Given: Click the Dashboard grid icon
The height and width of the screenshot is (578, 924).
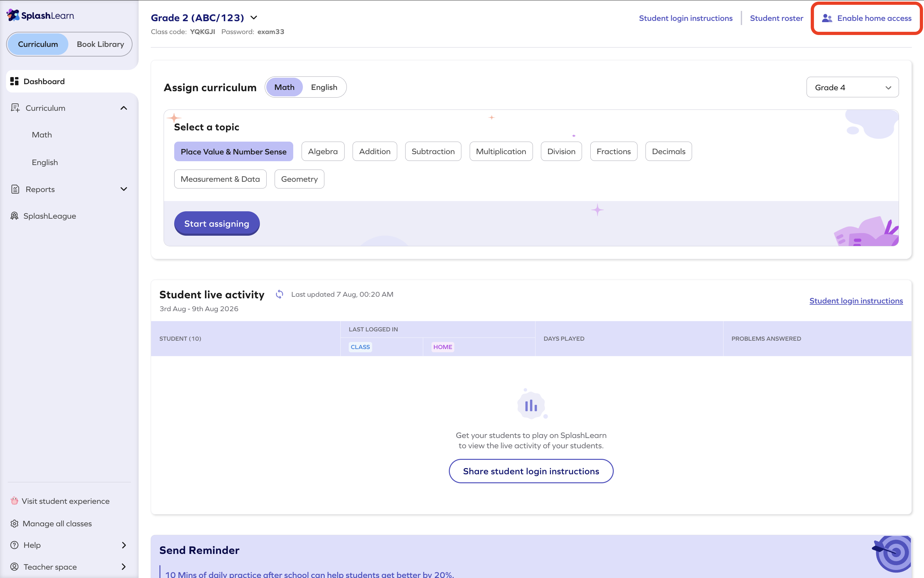Looking at the screenshot, I should point(14,81).
